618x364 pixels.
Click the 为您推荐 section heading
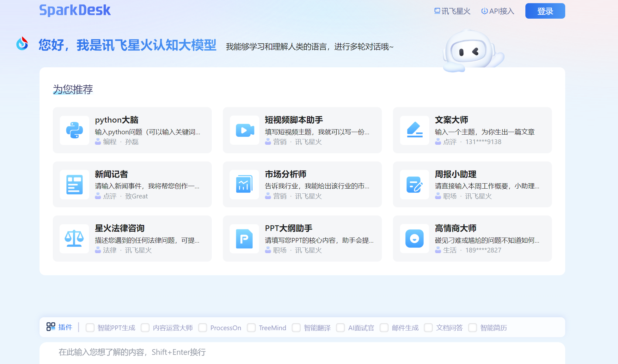(x=73, y=89)
